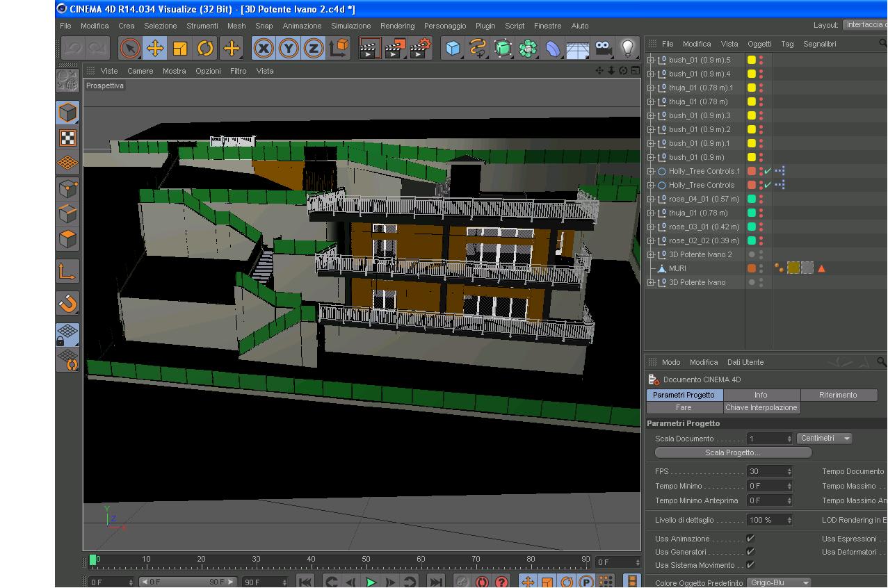888x588 pixels.
Task: Uncheck Usa Animazione checkbox
Action: (x=750, y=539)
